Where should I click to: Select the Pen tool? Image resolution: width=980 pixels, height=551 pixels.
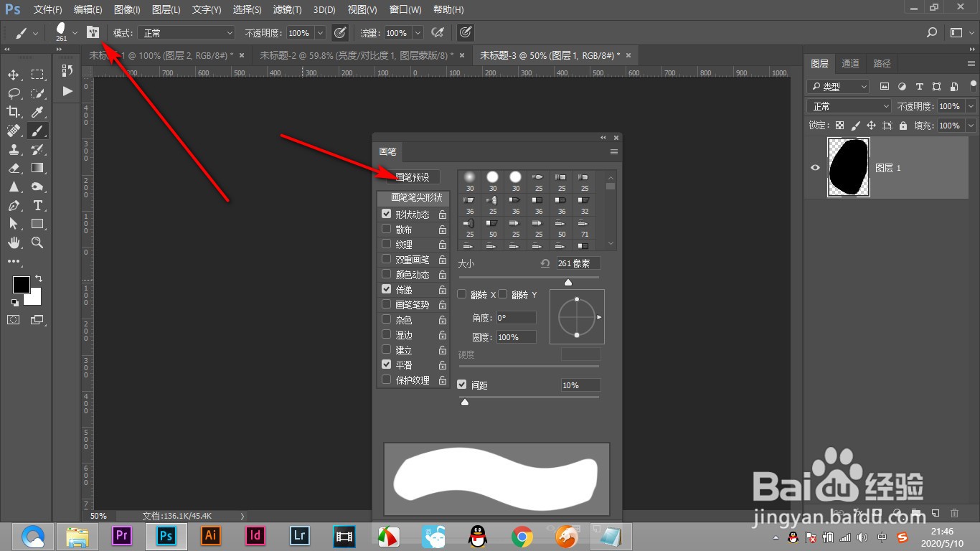14,205
